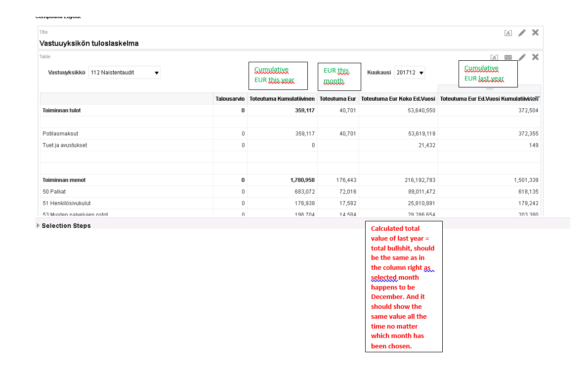
Task: Click the drag handle above last column
Action: (x=490, y=89)
